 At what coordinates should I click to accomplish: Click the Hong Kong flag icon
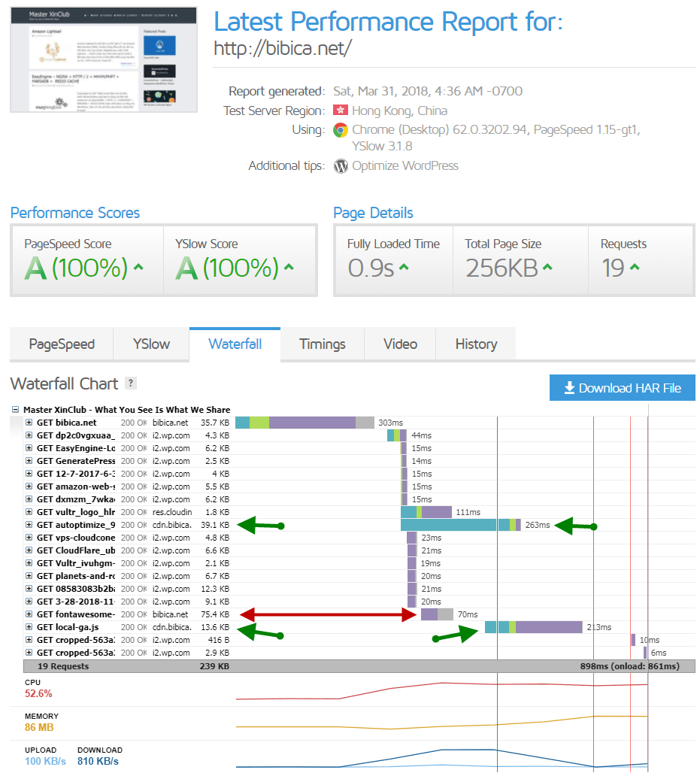(341, 110)
